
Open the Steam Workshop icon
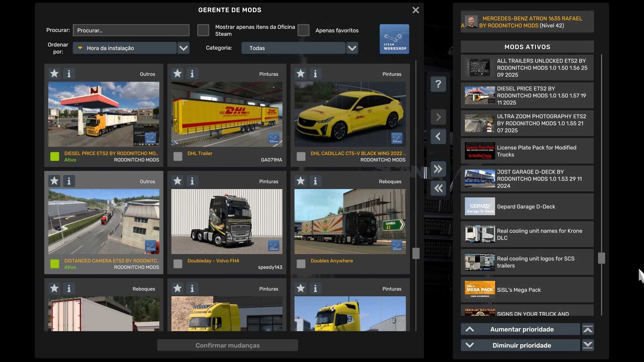click(x=394, y=39)
